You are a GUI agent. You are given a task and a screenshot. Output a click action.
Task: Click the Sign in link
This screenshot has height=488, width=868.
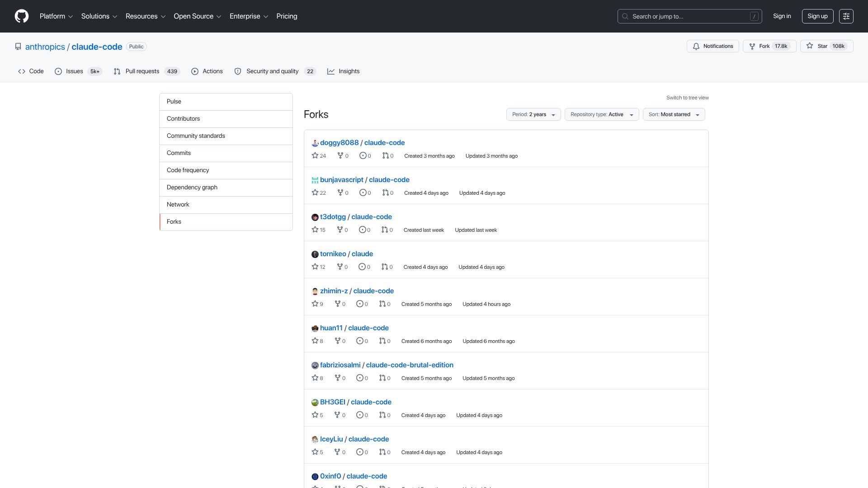click(782, 16)
